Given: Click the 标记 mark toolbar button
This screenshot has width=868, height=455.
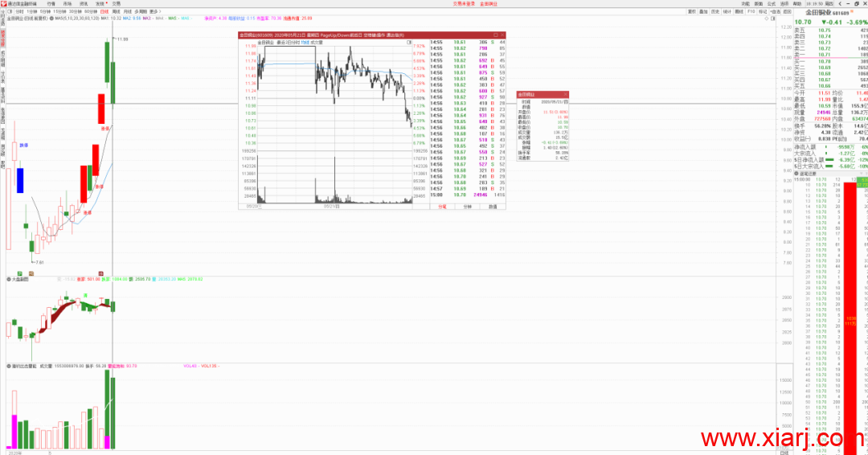Looking at the screenshot, I should 763,11.
